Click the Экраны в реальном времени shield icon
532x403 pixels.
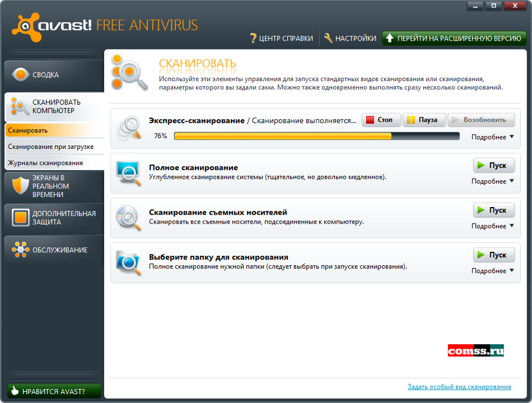click(x=20, y=185)
